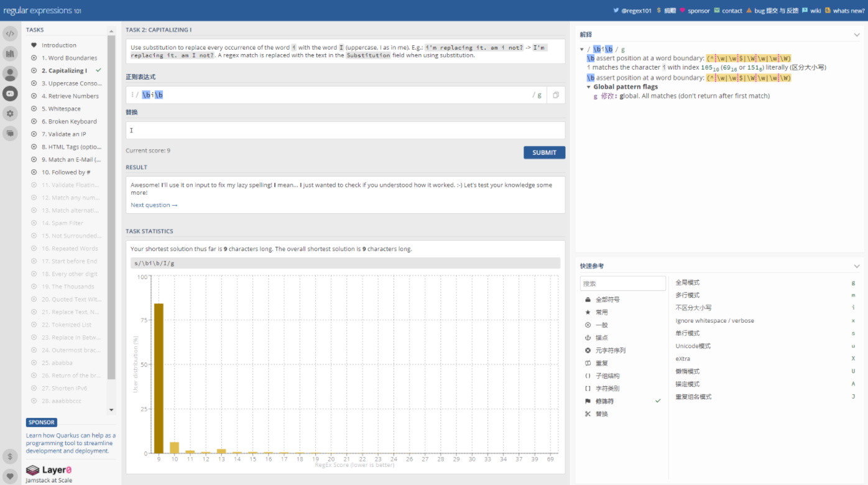Click scroll-down arrow in tasks list

coord(111,410)
